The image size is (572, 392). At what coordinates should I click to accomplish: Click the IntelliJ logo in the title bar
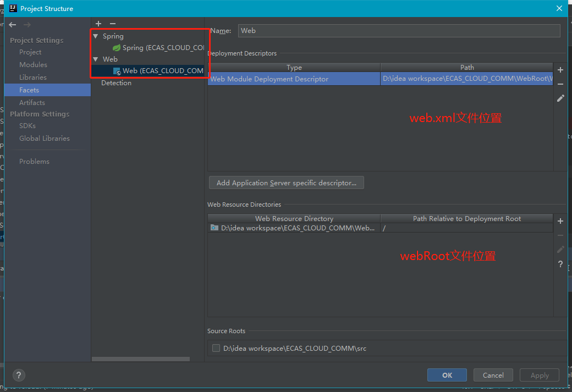13,8
